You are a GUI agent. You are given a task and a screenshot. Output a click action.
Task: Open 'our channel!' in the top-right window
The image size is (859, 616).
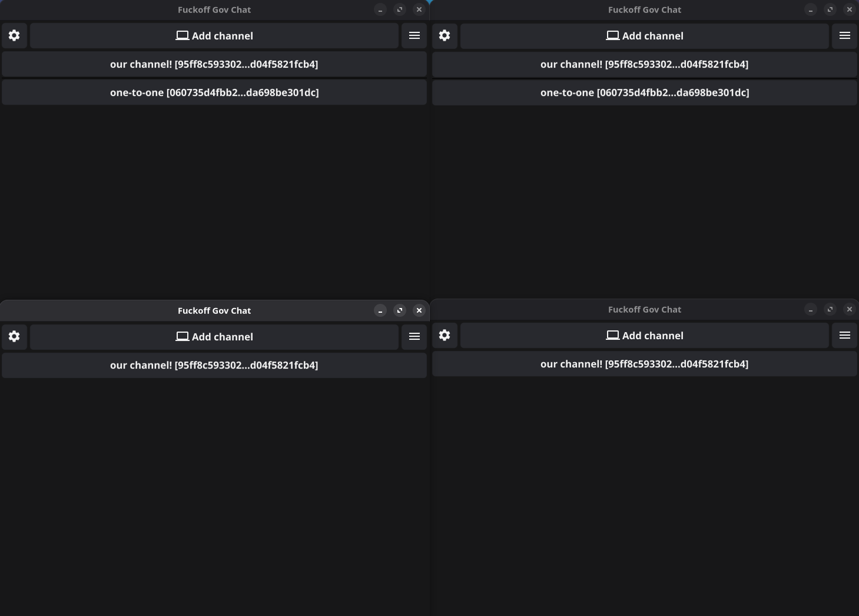pyautogui.click(x=645, y=64)
